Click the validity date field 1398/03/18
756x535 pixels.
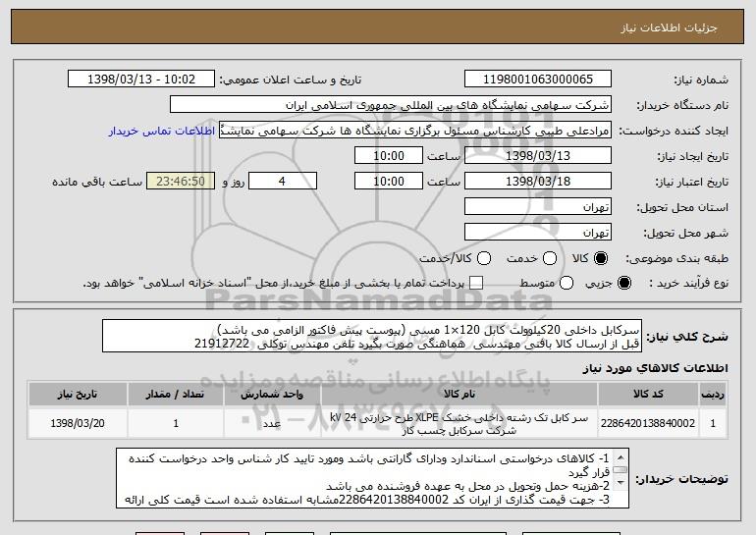pyautogui.click(x=538, y=182)
